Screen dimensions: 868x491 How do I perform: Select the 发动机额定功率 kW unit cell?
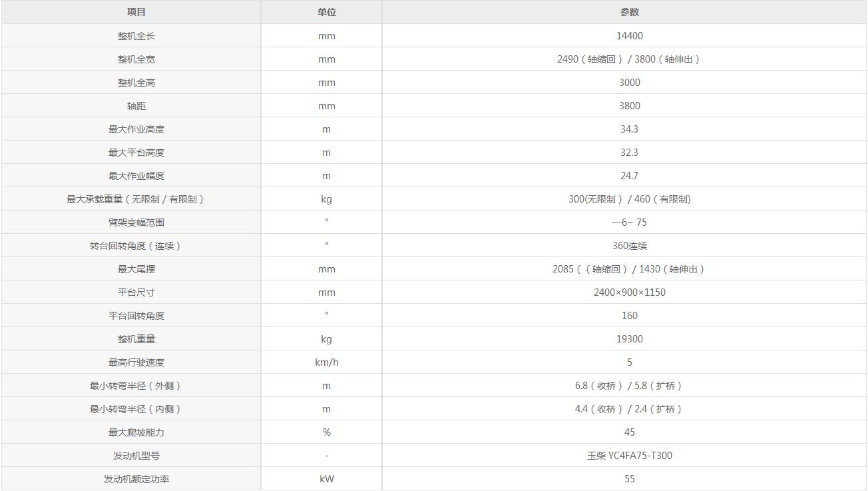point(326,479)
